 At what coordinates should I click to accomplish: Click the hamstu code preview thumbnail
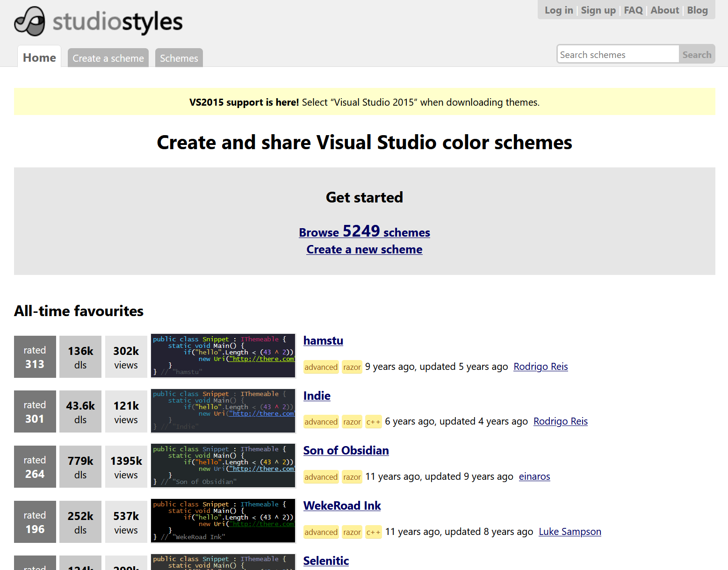pos(223,355)
